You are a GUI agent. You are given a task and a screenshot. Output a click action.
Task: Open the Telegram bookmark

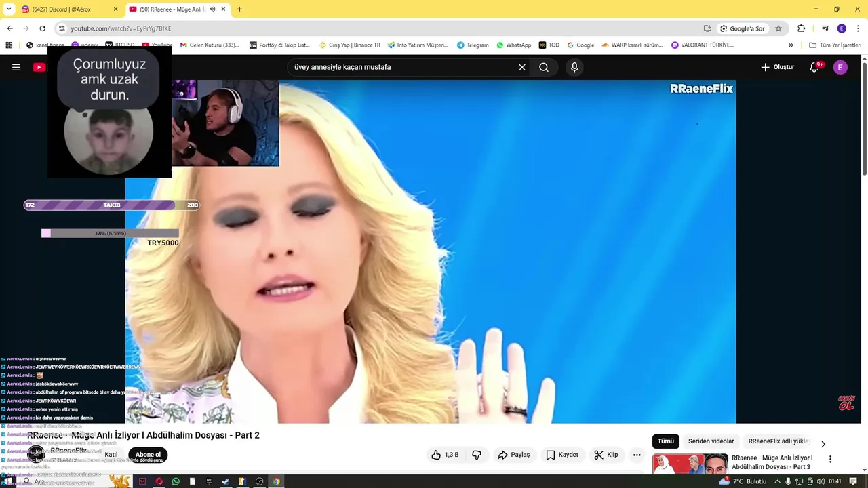(473, 45)
